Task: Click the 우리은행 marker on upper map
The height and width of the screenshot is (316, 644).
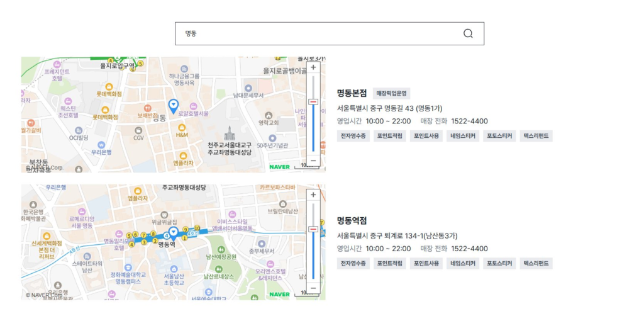Action: [x=101, y=145]
